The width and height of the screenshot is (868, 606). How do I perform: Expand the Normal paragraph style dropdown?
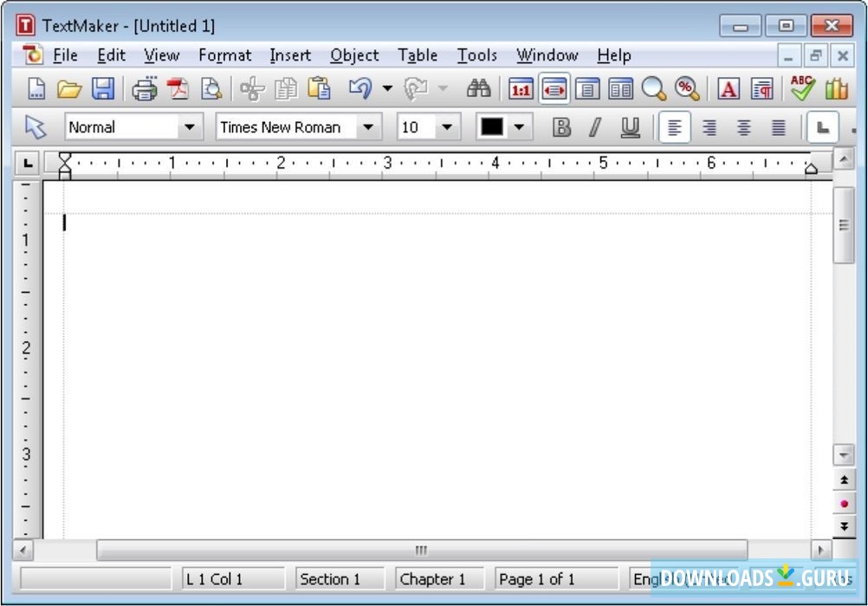click(x=190, y=127)
